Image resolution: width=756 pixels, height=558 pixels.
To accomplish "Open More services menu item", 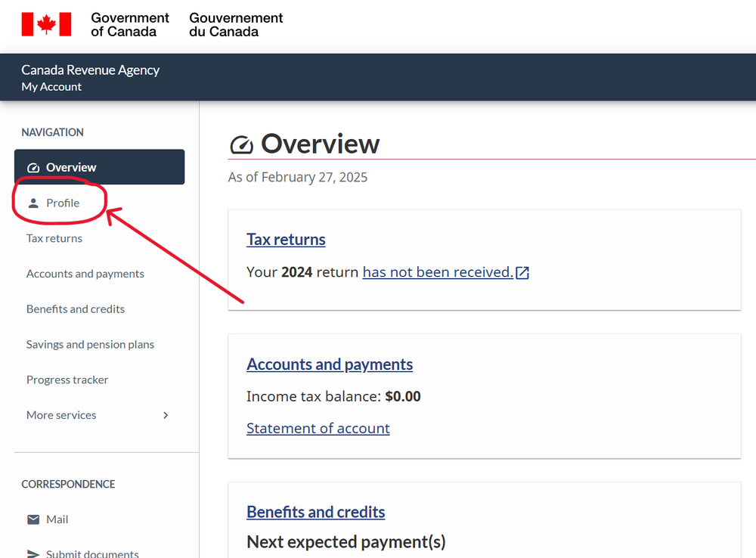I will [x=61, y=415].
